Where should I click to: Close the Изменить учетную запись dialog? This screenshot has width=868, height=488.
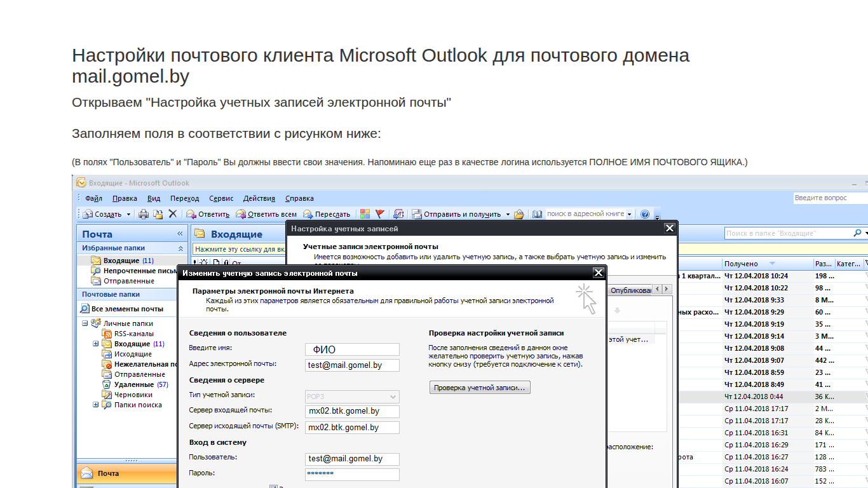pos(598,273)
